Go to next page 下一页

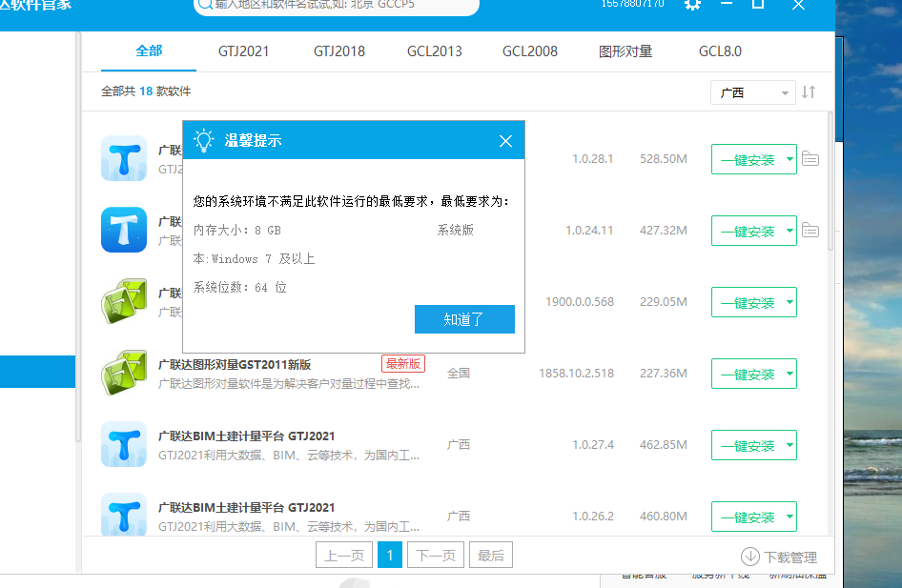tap(436, 556)
